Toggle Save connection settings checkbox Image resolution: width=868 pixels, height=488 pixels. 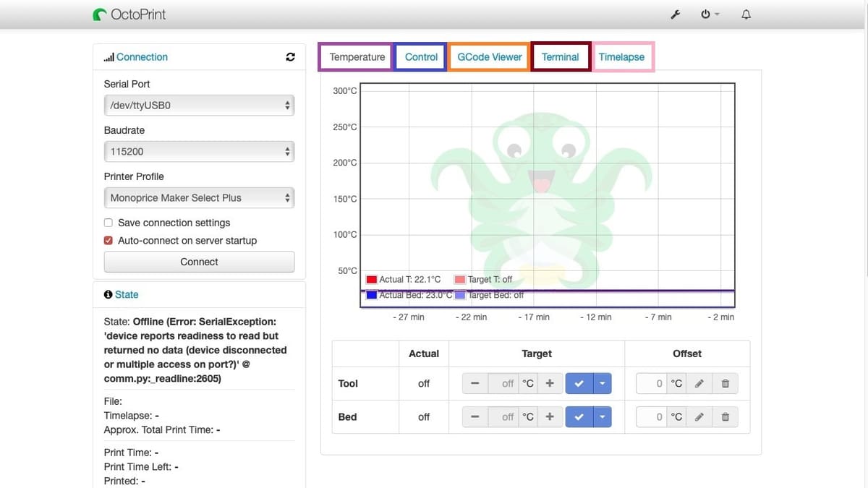click(109, 223)
